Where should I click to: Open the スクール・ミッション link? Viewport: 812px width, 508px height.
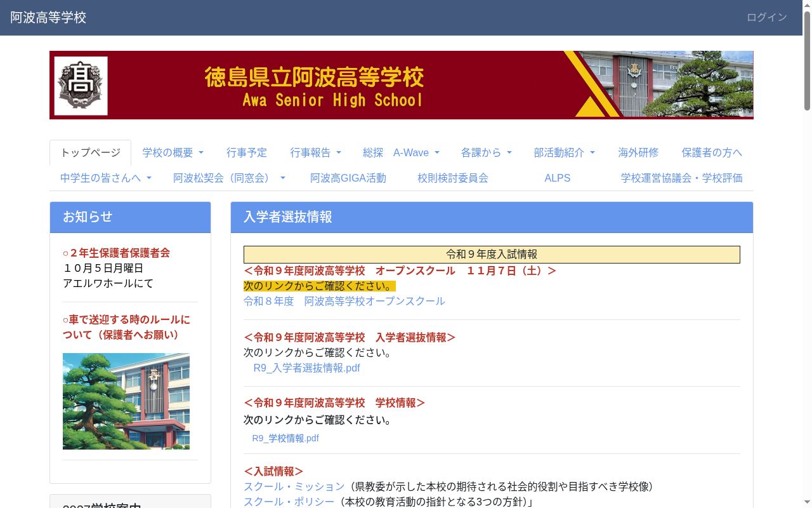(x=294, y=486)
